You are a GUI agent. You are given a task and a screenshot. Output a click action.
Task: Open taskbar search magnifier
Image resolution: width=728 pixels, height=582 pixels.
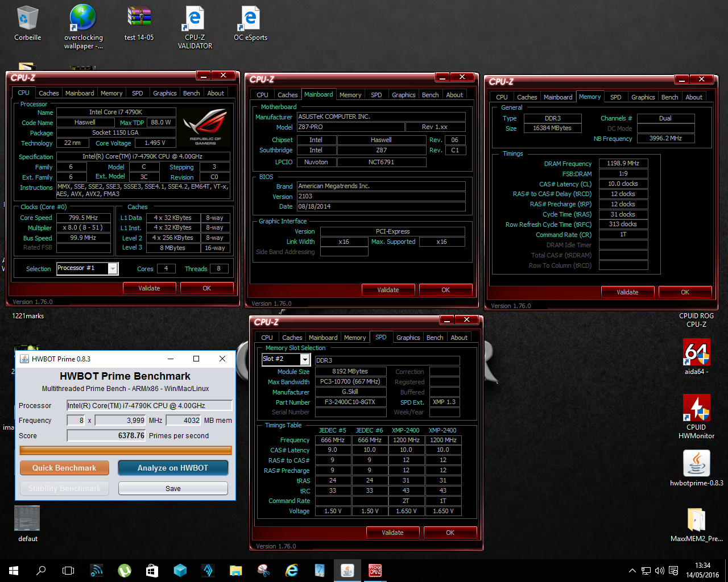[41, 570]
